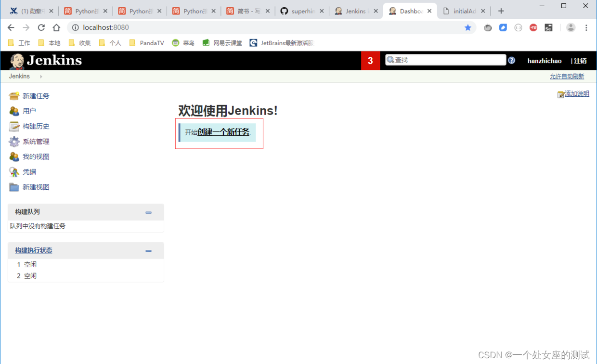Switch to the 简书 - 写 tab
Viewport: 597px width, 364px height.
[248, 11]
